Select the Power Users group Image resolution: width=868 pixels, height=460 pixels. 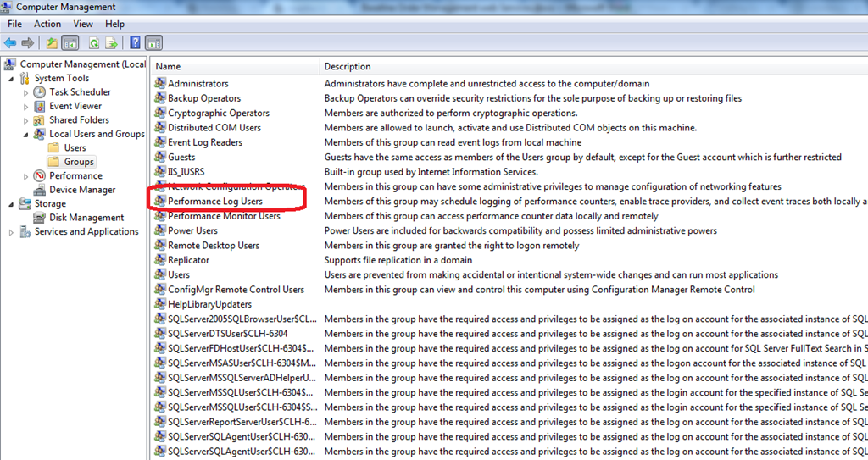coord(192,230)
